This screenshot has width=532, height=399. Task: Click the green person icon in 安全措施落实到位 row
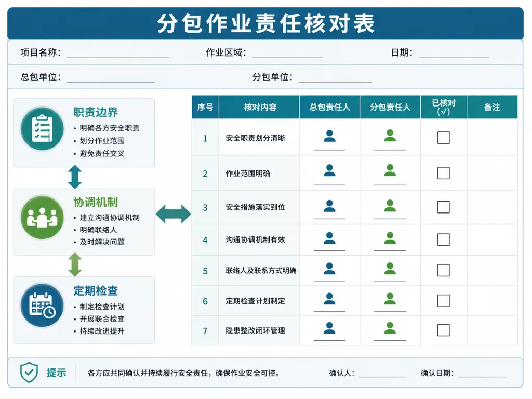click(390, 206)
